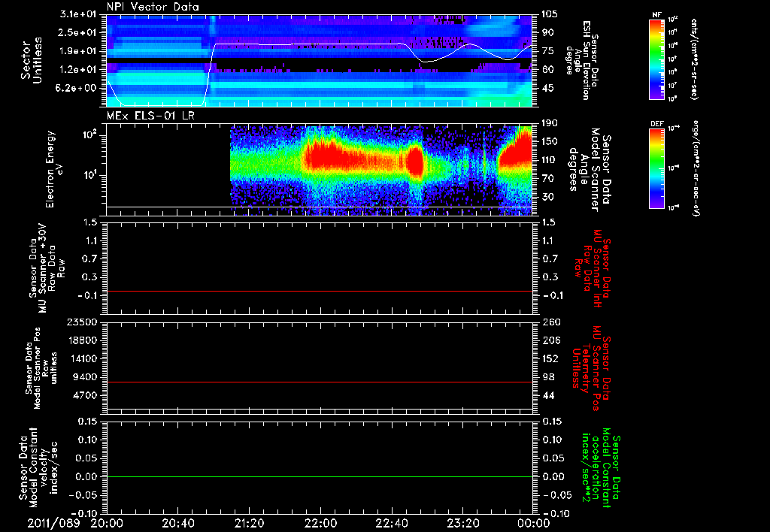The image size is (770, 532).
Task: Click the '22:00' time axis label
Action: 320,523
